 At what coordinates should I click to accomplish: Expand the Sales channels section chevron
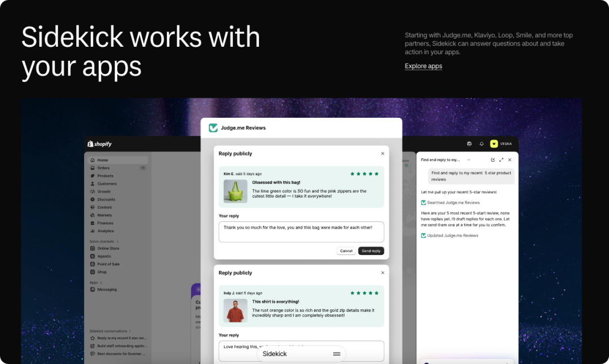pyautogui.click(x=118, y=241)
